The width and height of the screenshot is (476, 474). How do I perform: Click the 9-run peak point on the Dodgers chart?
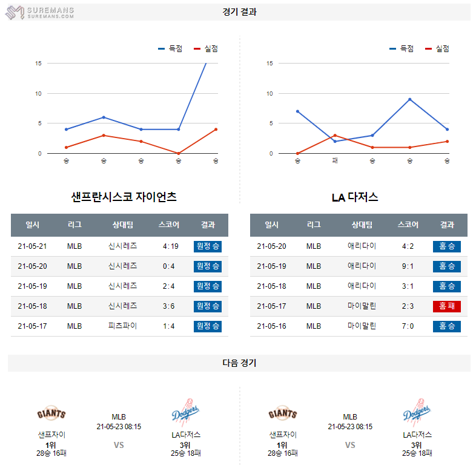click(x=410, y=99)
